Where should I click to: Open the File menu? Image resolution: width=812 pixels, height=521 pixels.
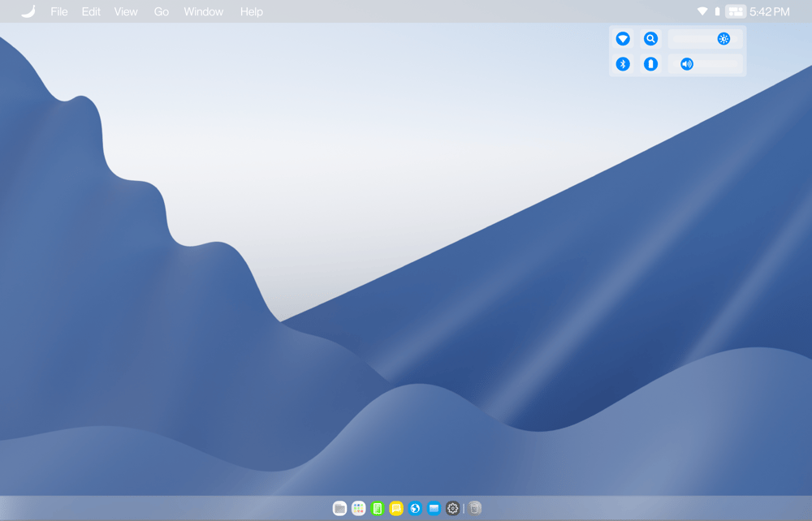(x=59, y=11)
